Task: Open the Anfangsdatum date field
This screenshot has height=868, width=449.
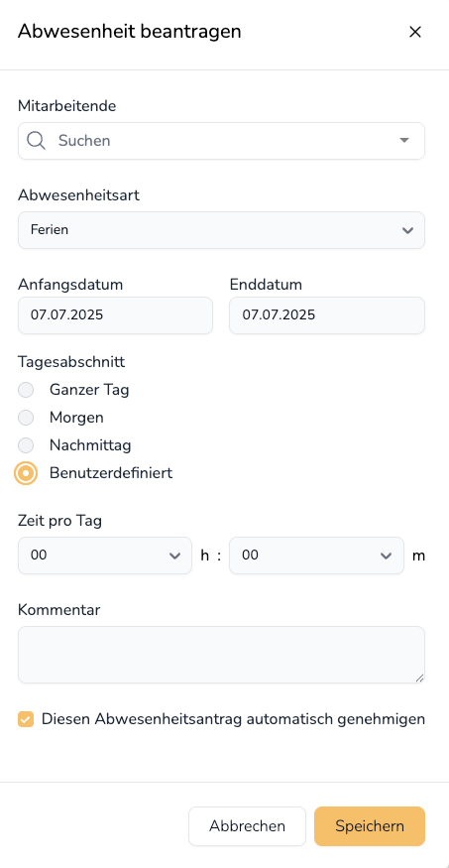Action: point(115,315)
